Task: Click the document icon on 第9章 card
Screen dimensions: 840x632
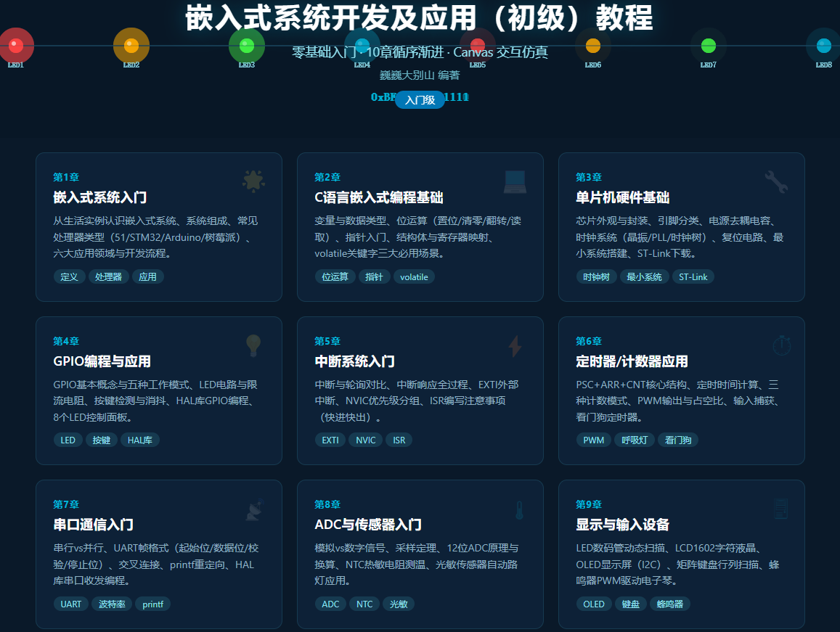Action: (781, 509)
